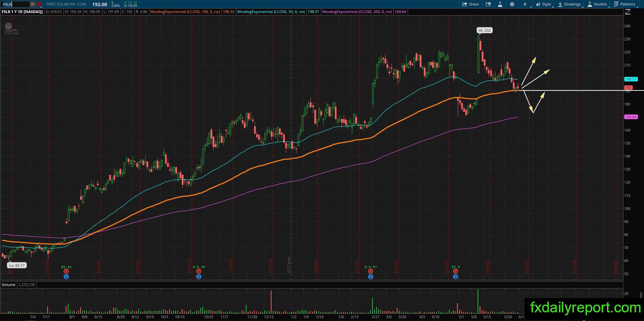644x321 pixels.
Task: Click the blue conference call icon under $0.4
Action: click(x=455, y=276)
